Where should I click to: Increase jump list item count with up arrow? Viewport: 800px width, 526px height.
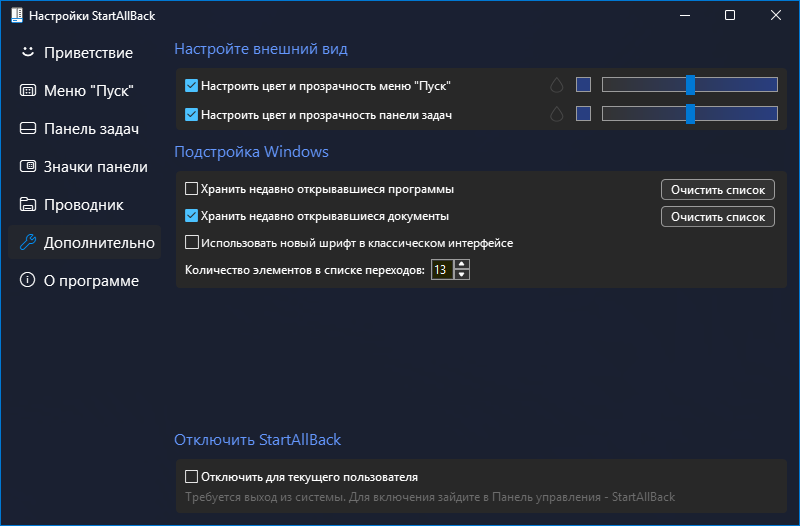pos(461,265)
